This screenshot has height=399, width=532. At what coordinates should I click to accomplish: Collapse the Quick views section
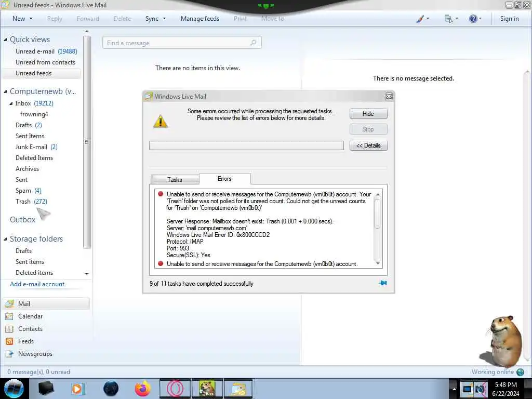tap(5, 39)
